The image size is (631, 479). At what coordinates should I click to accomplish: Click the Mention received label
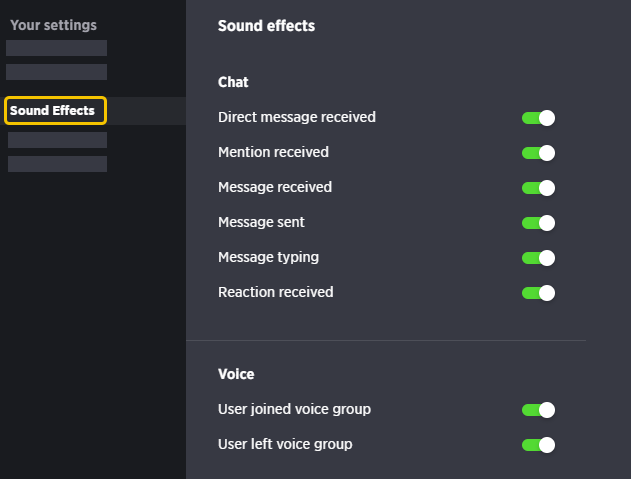[x=273, y=152]
